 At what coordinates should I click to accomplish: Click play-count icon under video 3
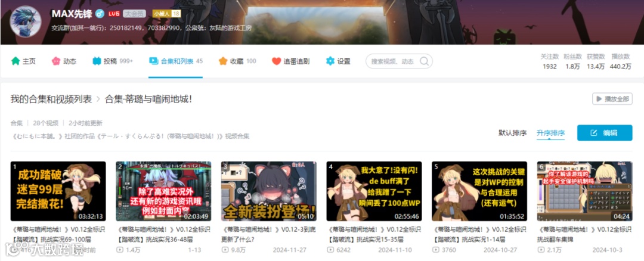225,250
